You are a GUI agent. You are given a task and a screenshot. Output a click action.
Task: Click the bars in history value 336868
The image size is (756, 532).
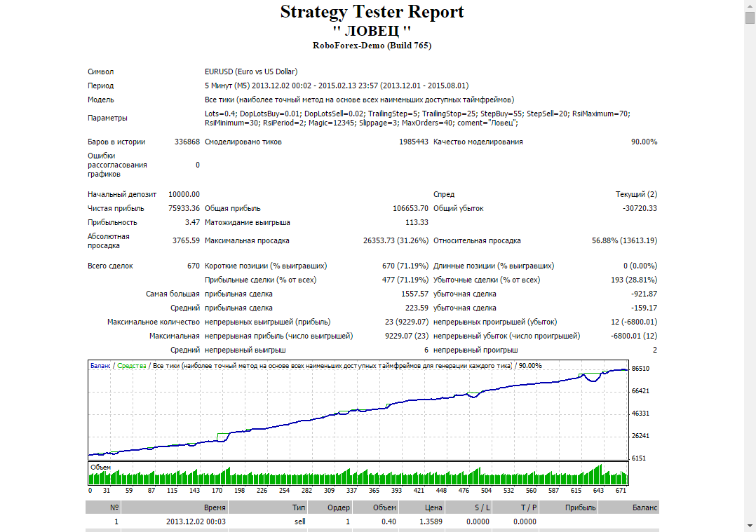[x=187, y=142]
